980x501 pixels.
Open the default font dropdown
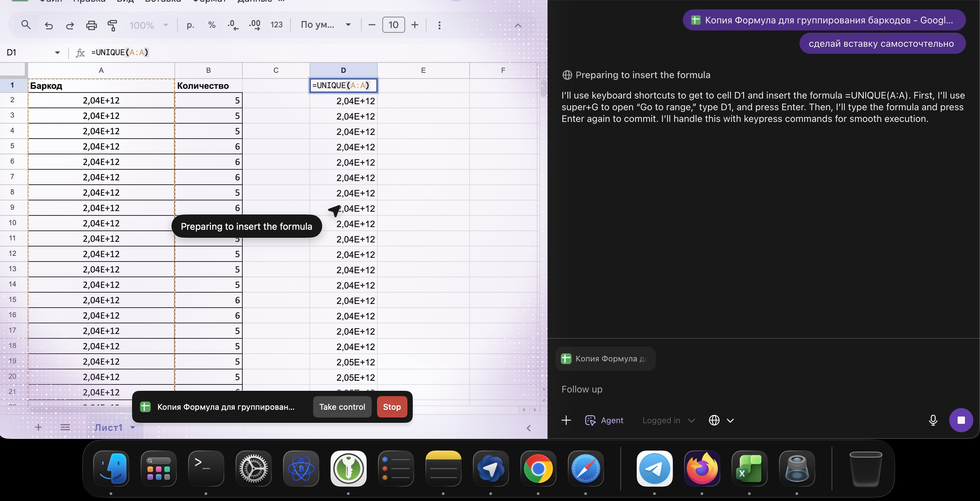pyautogui.click(x=325, y=25)
